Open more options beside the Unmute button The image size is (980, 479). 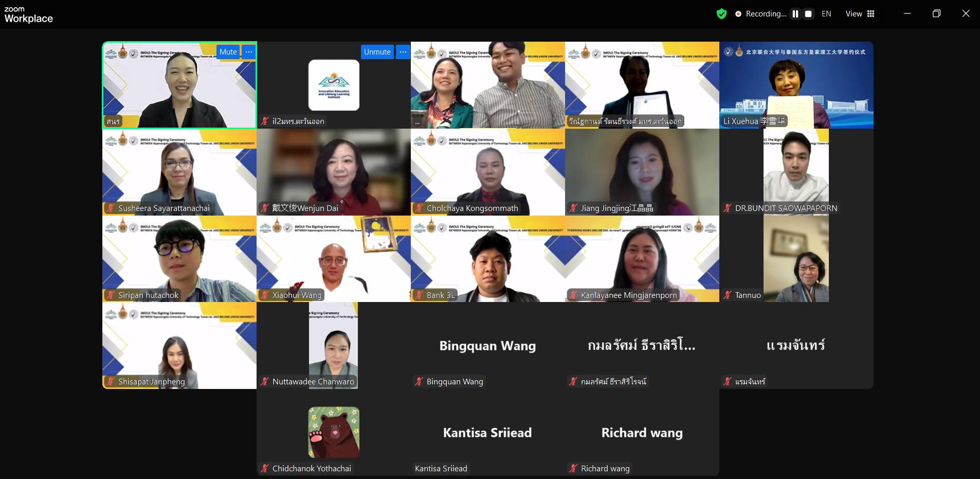(403, 52)
